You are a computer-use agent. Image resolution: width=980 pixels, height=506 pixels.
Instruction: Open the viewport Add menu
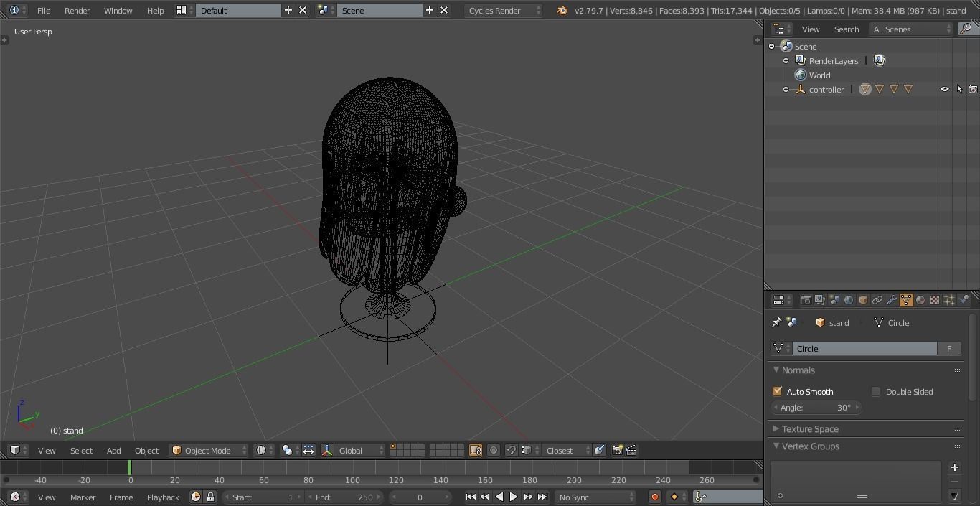click(113, 450)
